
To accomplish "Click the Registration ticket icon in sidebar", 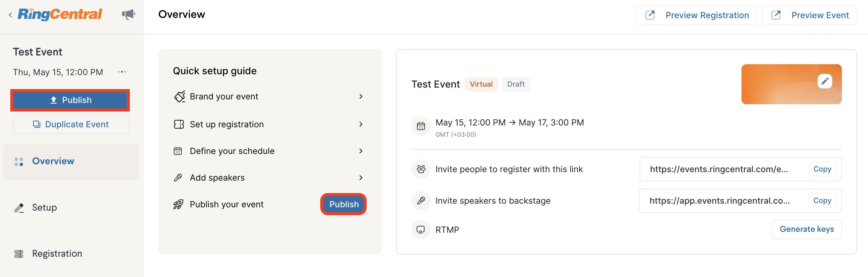I will [x=19, y=254].
